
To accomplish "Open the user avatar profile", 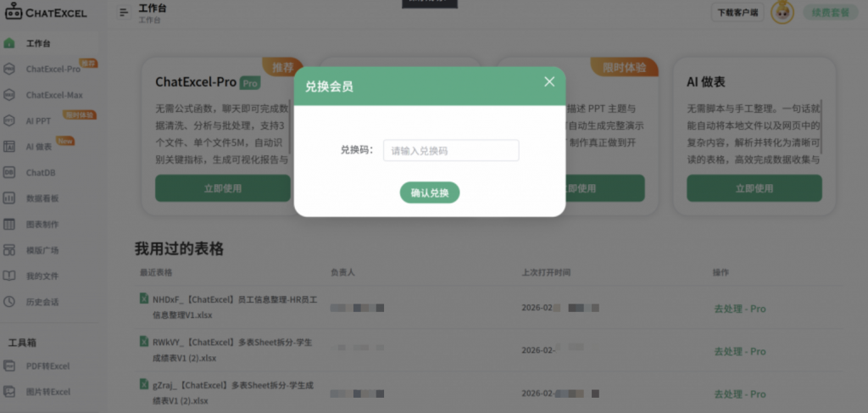I will (x=782, y=12).
